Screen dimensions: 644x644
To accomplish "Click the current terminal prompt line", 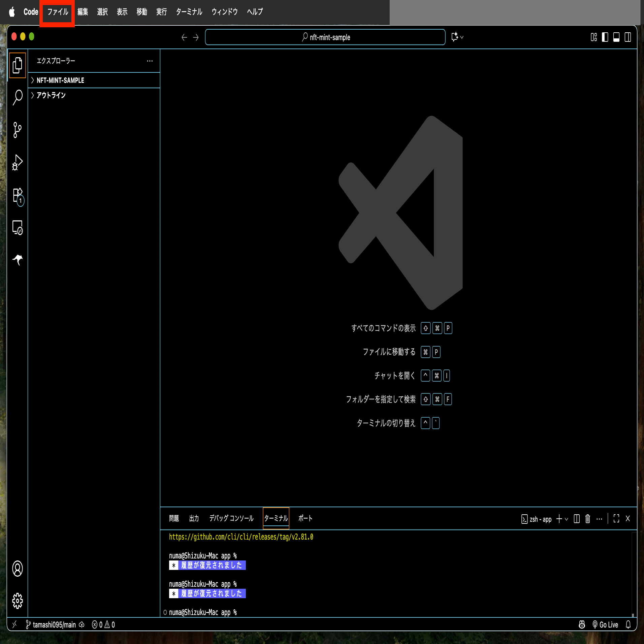I will [x=203, y=612].
